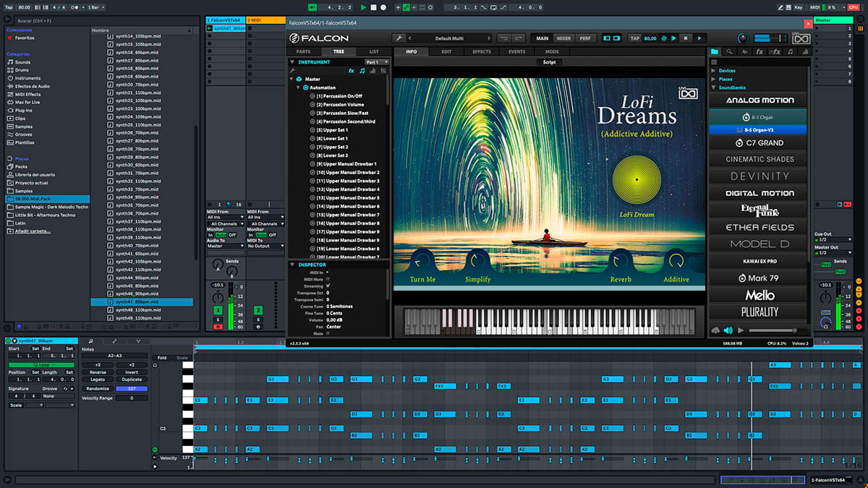
Task: Click the Randomize button
Action: click(98, 388)
